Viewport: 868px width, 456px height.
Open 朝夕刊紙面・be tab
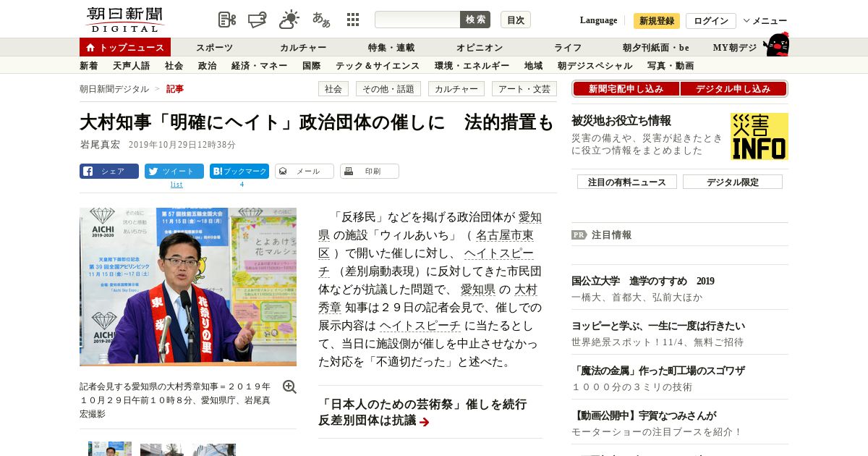[x=656, y=48]
